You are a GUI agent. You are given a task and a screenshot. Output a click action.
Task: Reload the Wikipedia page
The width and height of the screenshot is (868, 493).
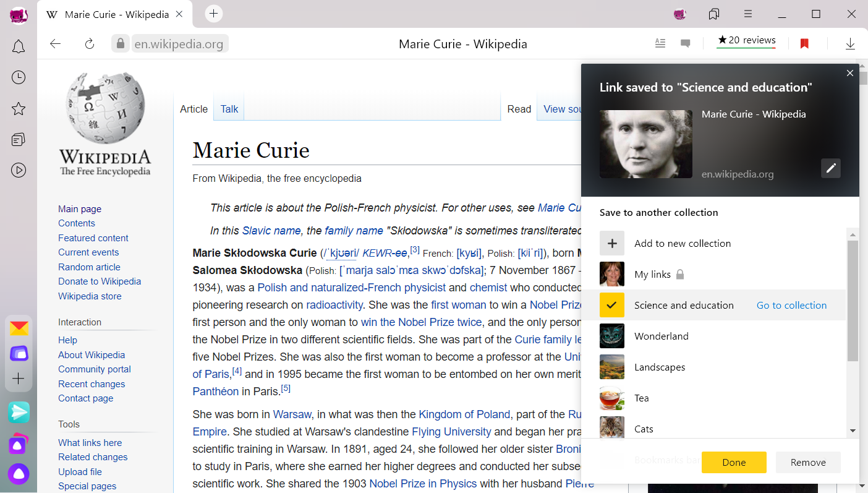pos(90,43)
